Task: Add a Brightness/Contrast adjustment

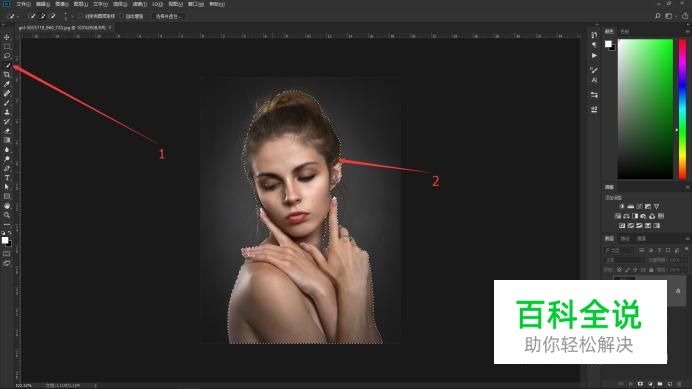Action: click(x=622, y=206)
